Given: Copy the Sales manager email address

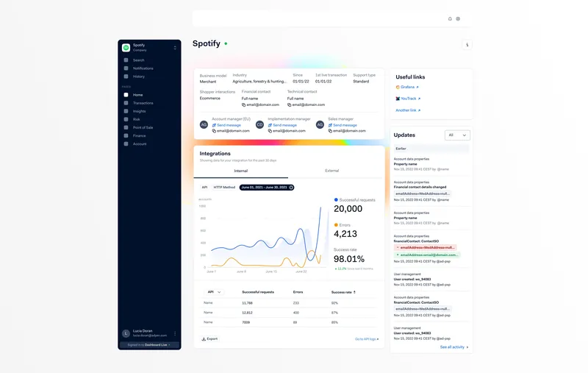Looking at the screenshot, I should click(330, 131).
